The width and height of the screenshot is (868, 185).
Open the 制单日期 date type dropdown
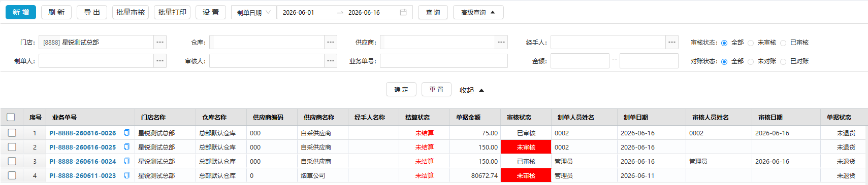pyautogui.click(x=254, y=12)
